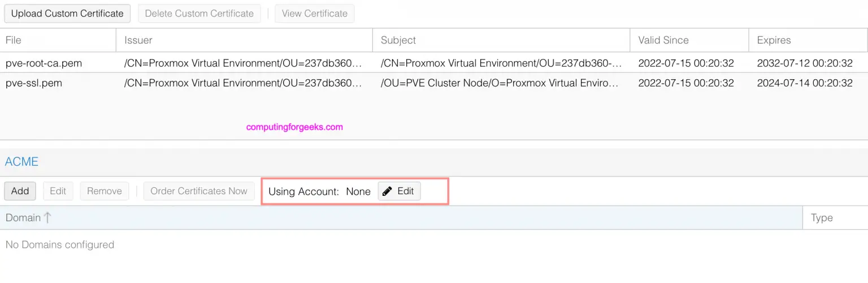Add a new ACME domain
Viewport: 868px width, 283px height.
tap(20, 191)
